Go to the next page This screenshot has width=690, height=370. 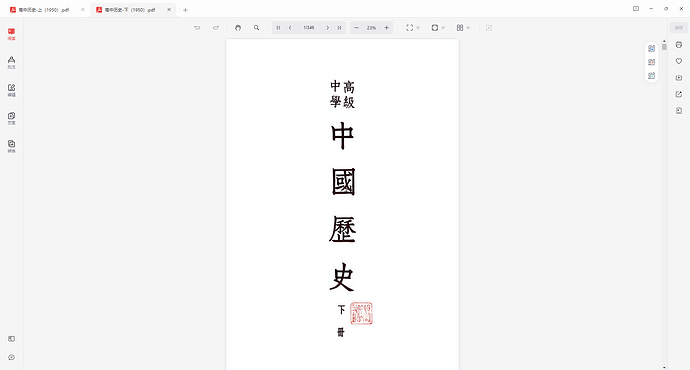tap(328, 28)
